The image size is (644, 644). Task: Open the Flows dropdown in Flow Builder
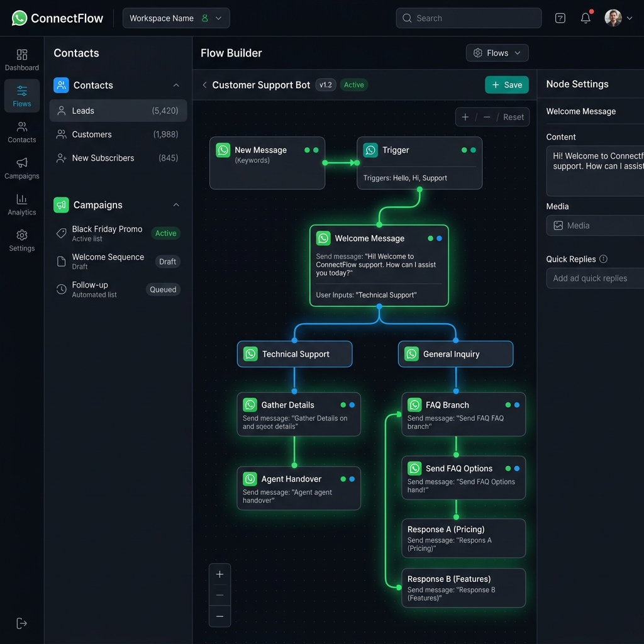[x=497, y=53]
